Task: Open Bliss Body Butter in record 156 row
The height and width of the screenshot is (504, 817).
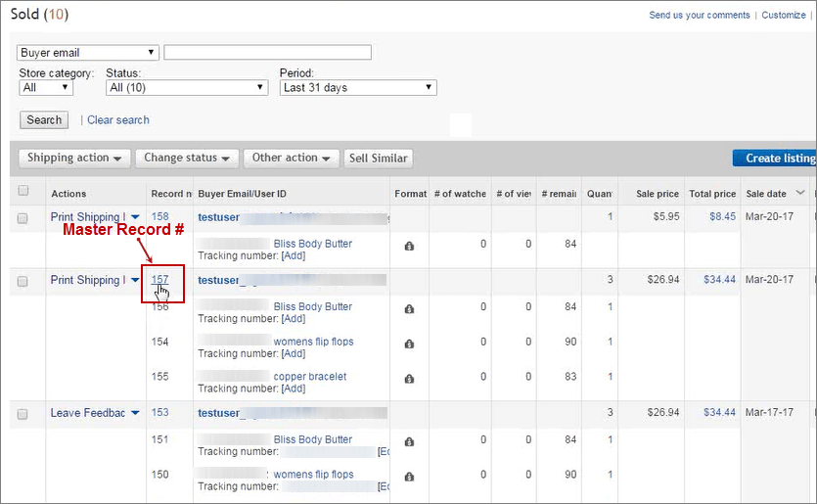Action: pyautogui.click(x=313, y=306)
